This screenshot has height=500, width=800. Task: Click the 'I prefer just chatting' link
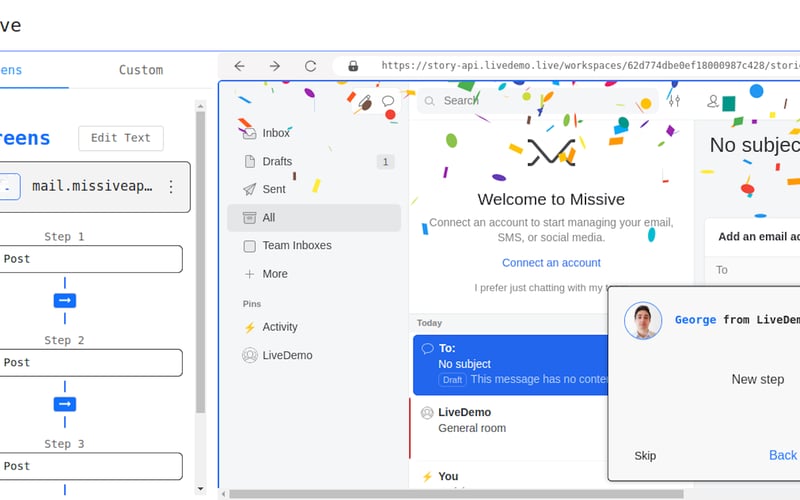(541, 288)
